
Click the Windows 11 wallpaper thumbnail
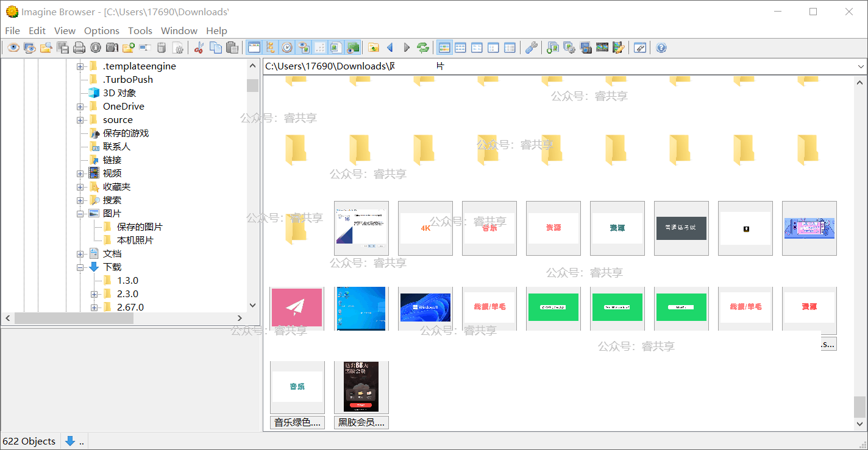coord(425,308)
